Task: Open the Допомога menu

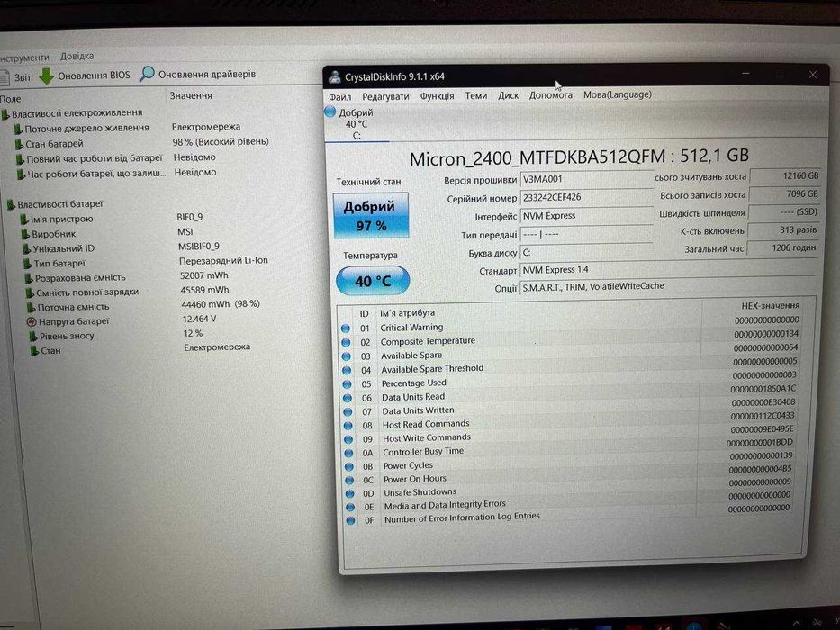Action: tap(550, 94)
